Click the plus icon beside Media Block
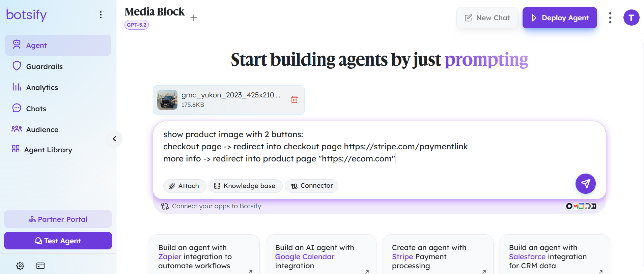 (x=194, y=18)
